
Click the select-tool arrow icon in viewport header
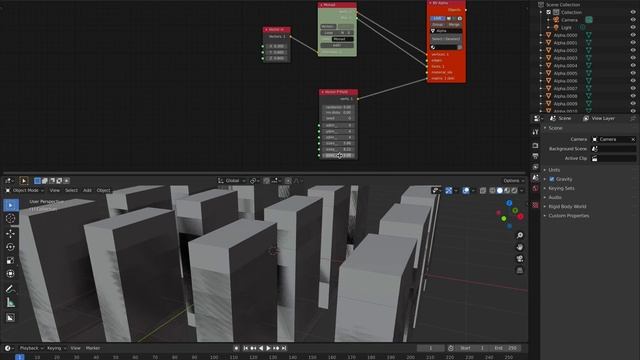click(24, 180)
